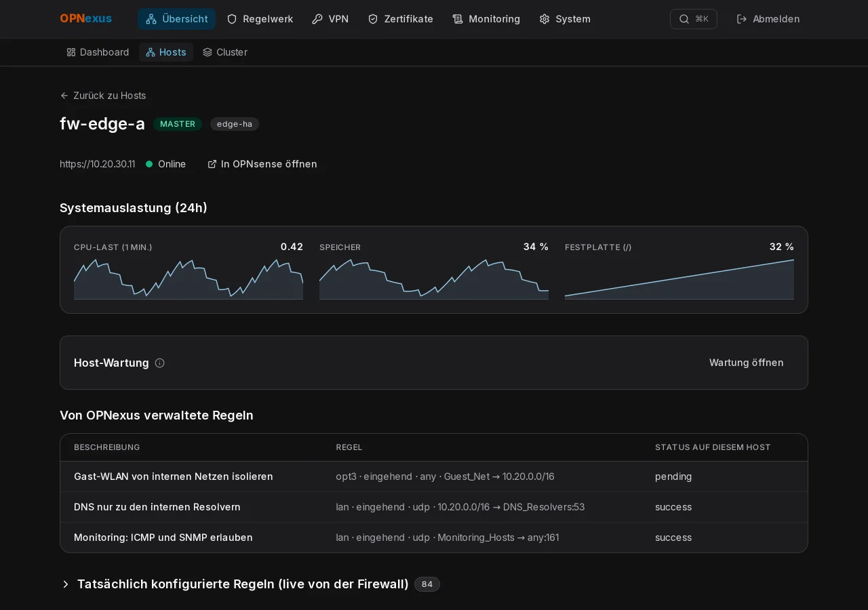Click the Abmelden logout button
Screen dimensions: 868x610
coord(768,19)
